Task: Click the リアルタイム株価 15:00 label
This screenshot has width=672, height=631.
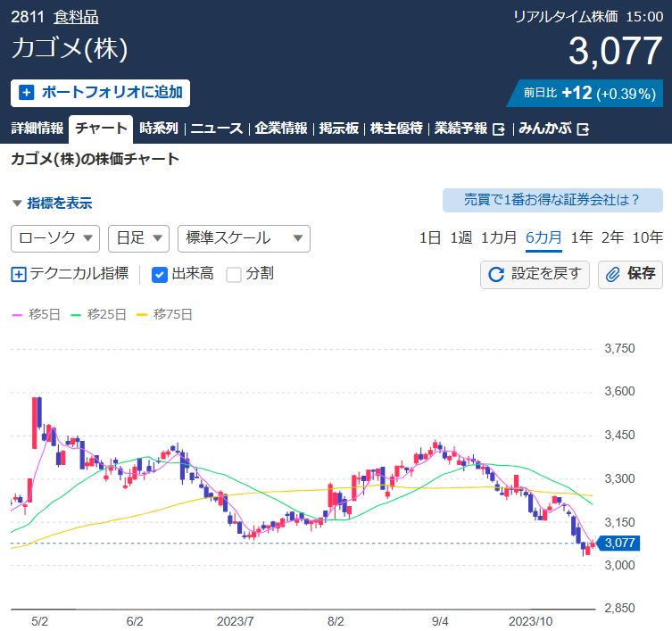Action: pyautogui.click(x=588, y=17)
